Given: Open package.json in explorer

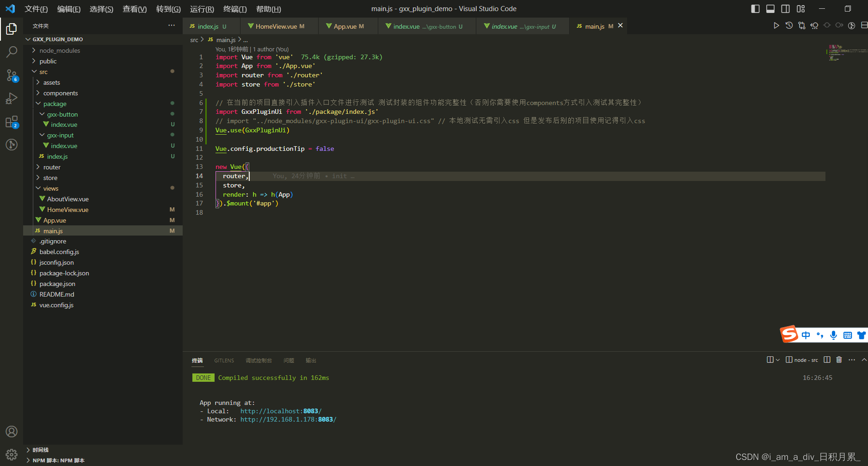Looking at the screenshot, I should point(57,284).
